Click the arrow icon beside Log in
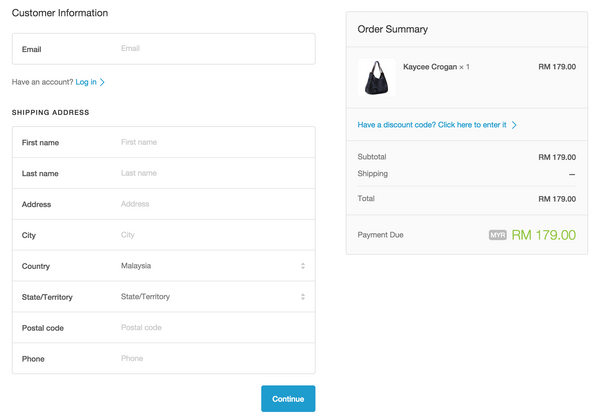The width and height of the screenshot is (600, 419). 103,82
